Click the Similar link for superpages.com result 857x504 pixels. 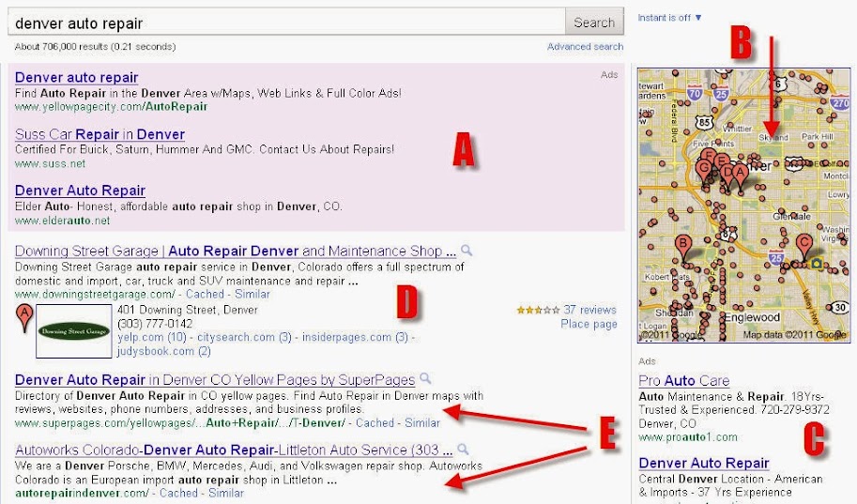422,423
